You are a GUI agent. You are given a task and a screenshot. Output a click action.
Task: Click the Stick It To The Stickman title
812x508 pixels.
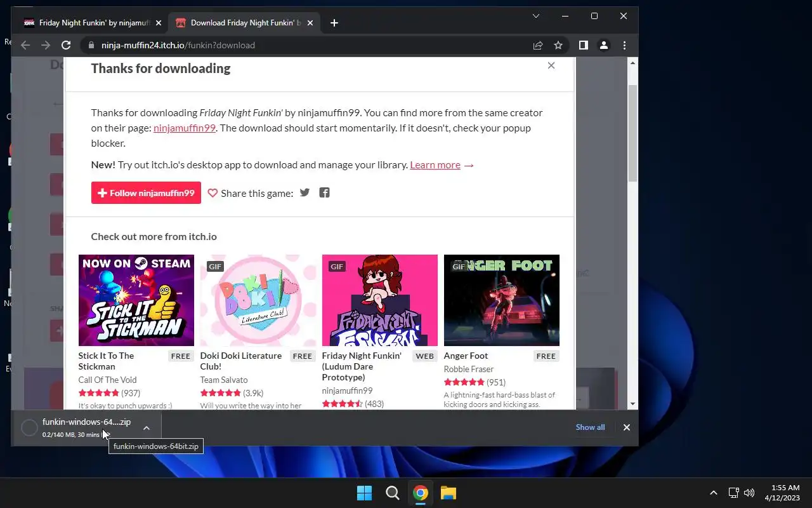coord(106,361)
